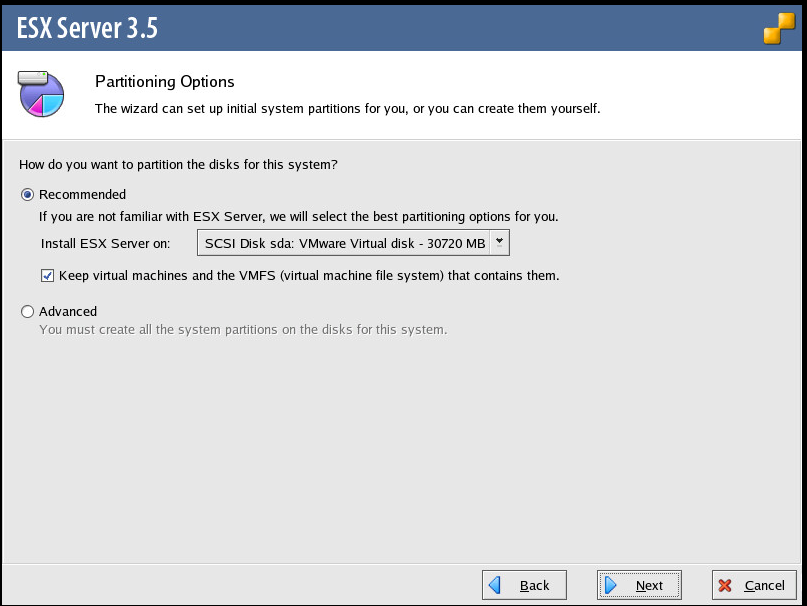807x606 pixels.
Task: Click the VMware boxes logo icon
Action: (x=778, y=30)
